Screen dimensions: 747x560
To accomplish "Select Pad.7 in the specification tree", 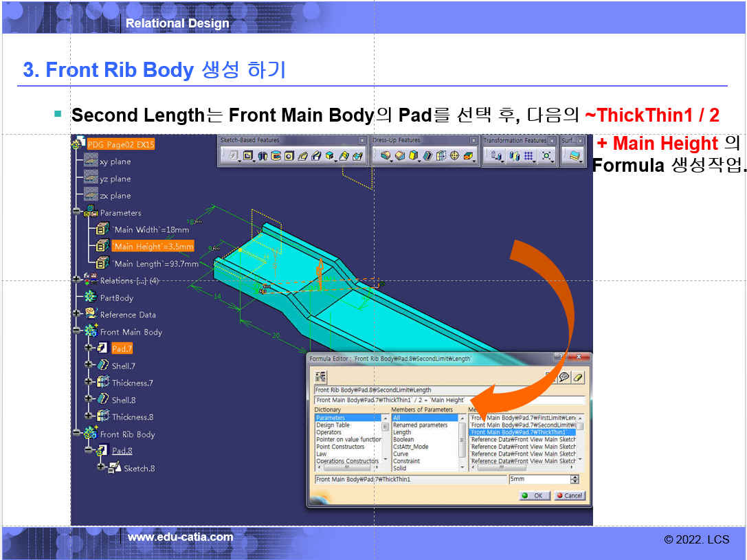I will pos(122,349).
